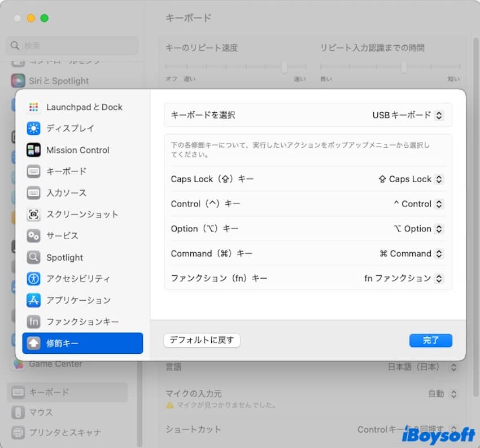Click the Launchpad と Dock icon
The height and width of the screenshot is (448, 480).
click(x=33, y=107)
